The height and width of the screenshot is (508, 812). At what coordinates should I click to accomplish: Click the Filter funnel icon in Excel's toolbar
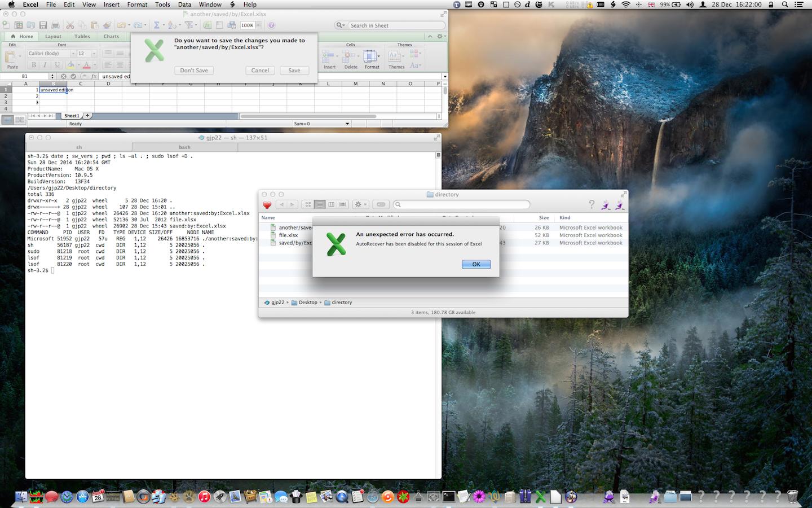pyautogui.click(x=189, y=25)
